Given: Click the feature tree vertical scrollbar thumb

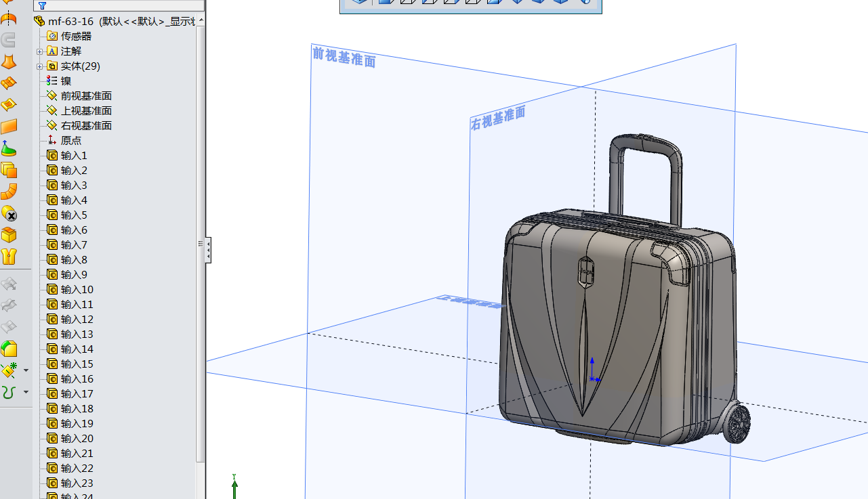Looking at the screenshot, I should click(x=201, y=244).
